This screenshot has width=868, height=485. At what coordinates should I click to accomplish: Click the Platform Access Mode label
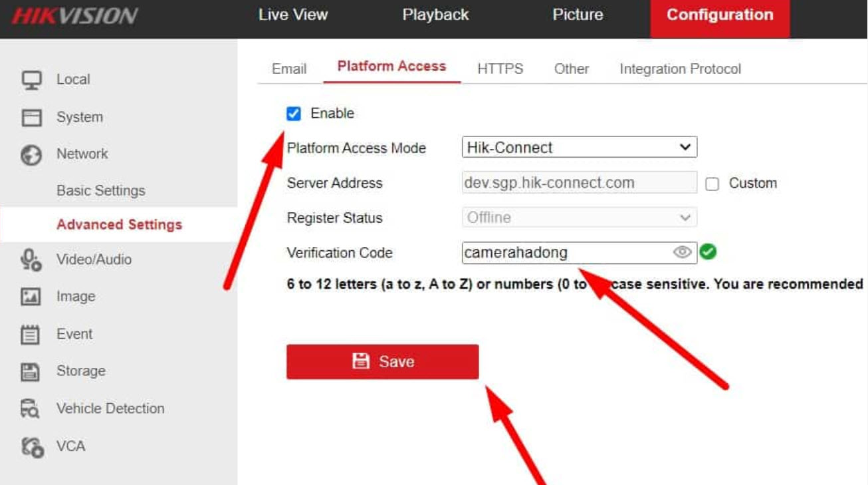[356, 148]
